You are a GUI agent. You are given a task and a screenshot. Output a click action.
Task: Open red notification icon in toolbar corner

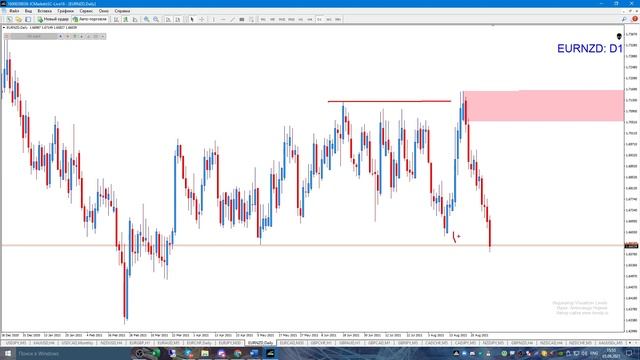coord(635,19)
